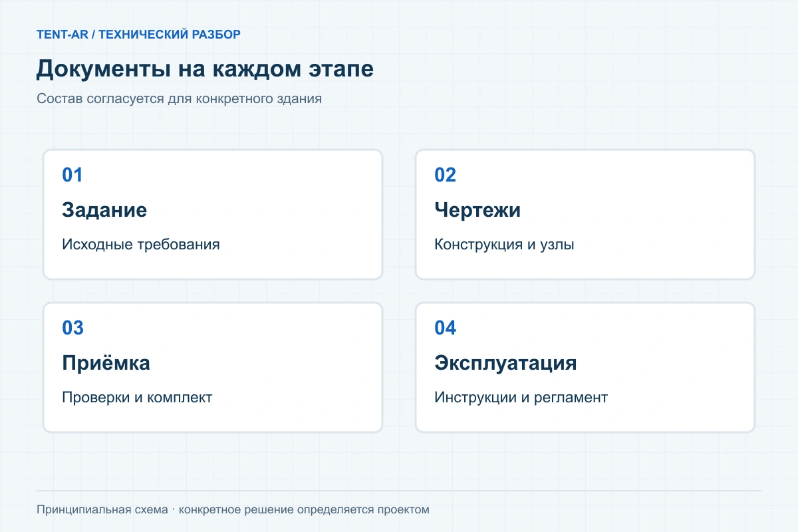The width and height of the screenshot is (798, 532).
Task: Select the card number 01
Action: point(72,175)
